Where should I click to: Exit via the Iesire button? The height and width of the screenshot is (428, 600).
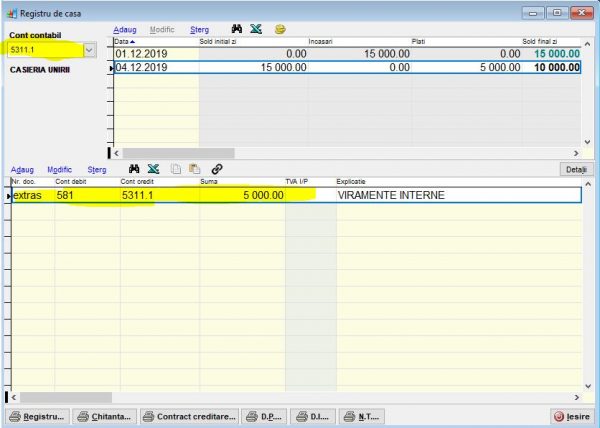tap(571, 415)
